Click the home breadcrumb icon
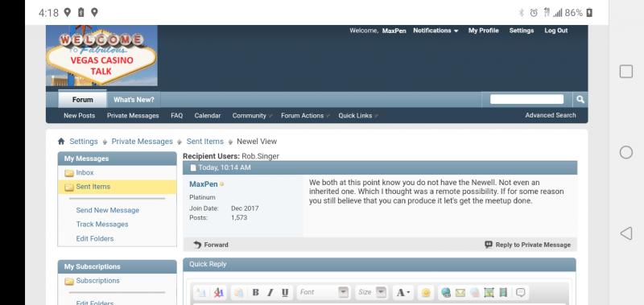644x305 pixels. coord(61,141)
